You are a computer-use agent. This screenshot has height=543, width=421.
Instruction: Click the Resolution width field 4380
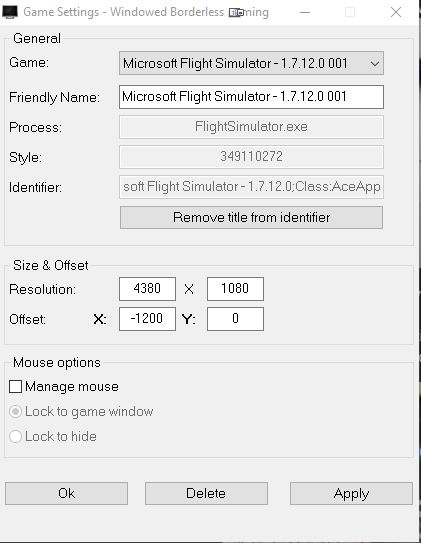point(147,288)
